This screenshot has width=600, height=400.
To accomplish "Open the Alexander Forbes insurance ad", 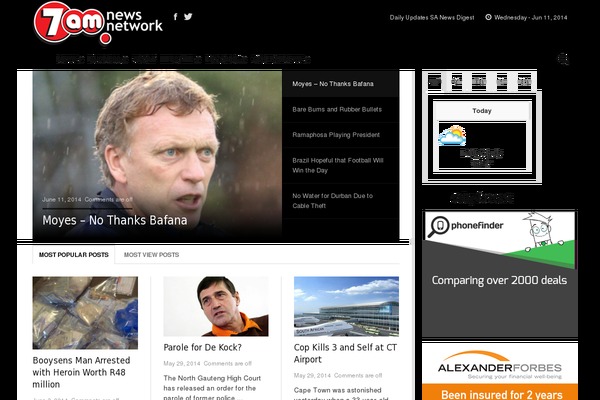I will pyautogui.click(x=500, y=371).
